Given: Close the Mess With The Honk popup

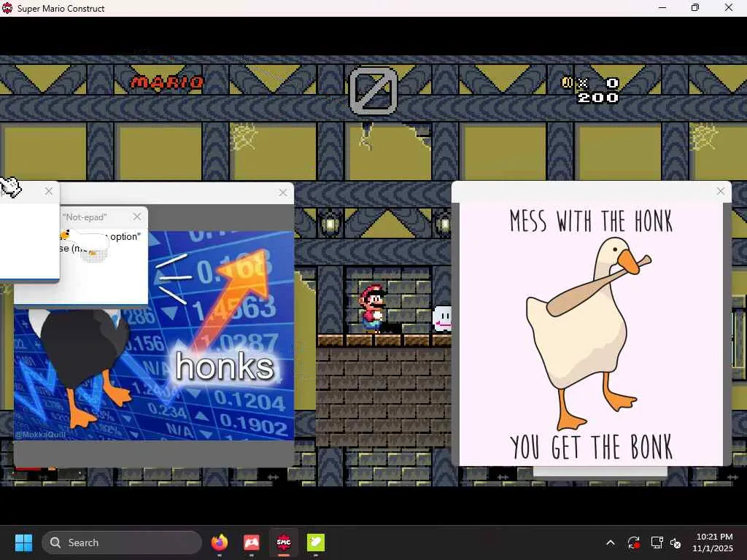Looking at the screenshot, I should 720,191.
